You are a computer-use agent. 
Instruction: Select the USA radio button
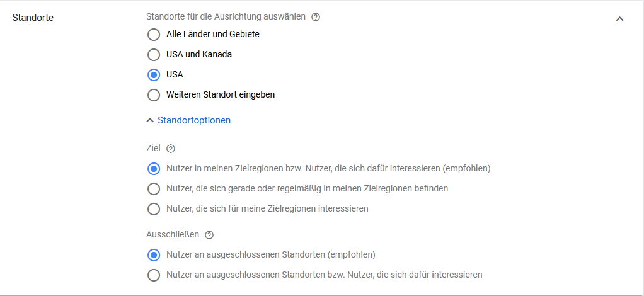click(x=153, y=74)
